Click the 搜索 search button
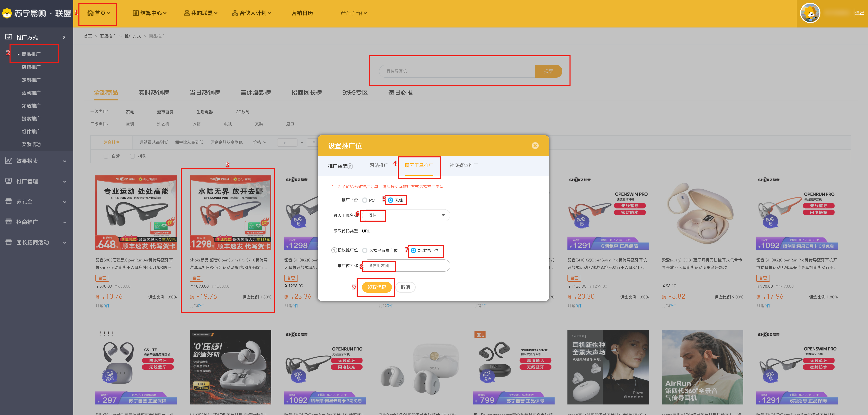This screenshot has width=868, height=415. [548, 71]
